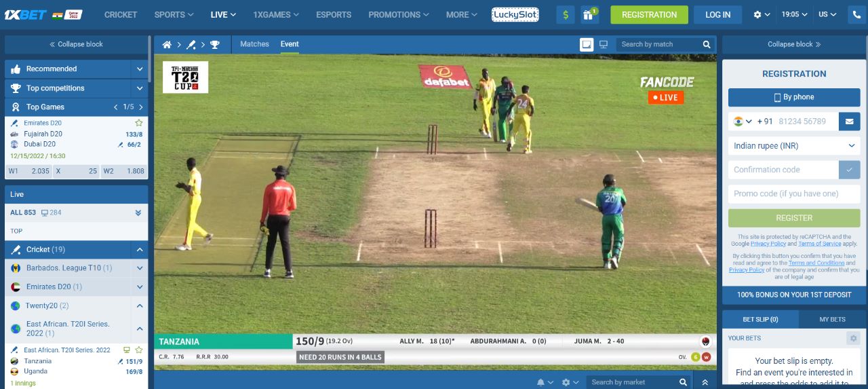Collapse the left sidebar block
Image resolution: width=868 pixels, height=389 pixels.
(76, 44)
